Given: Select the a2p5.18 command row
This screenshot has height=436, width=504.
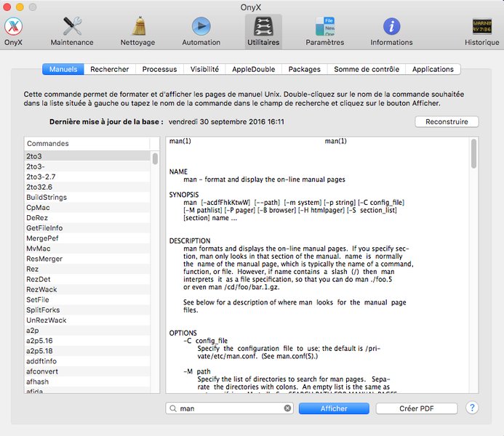Looking at the screenshot, I should 87,351.
